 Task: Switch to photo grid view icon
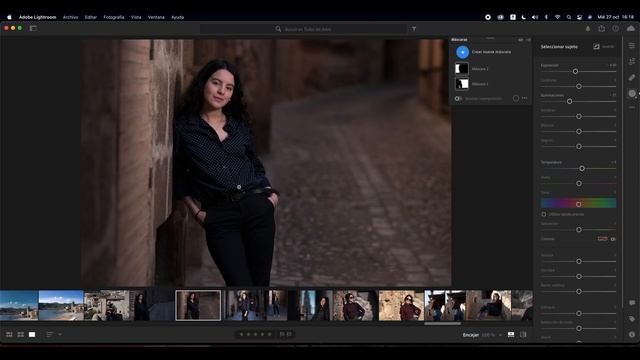coord(9,335)
